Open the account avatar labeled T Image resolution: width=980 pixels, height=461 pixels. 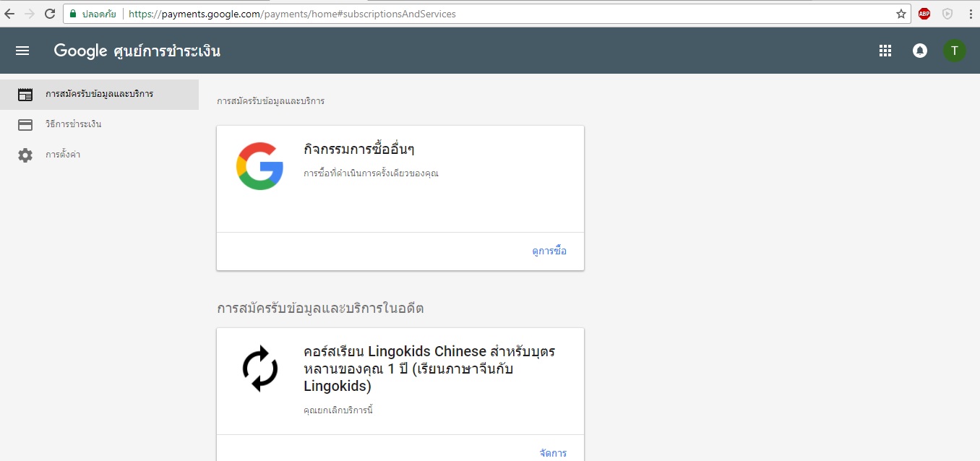[x=955, y=51]
